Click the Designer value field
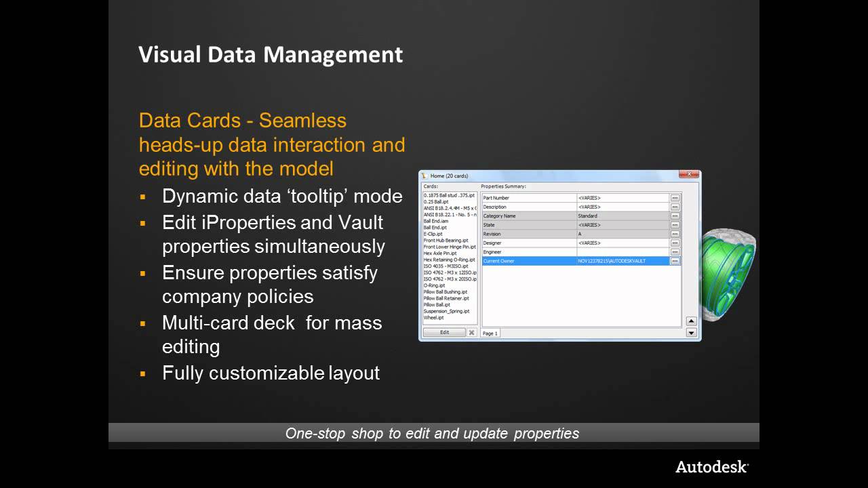Image resolution: width=868 pixels, height=488 pixels. (x=623, y=243)
